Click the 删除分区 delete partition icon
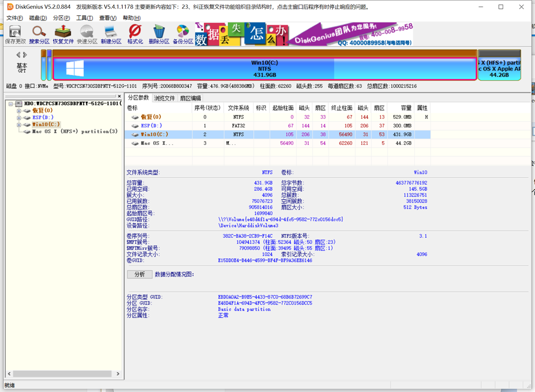 (x=159, y=35)
